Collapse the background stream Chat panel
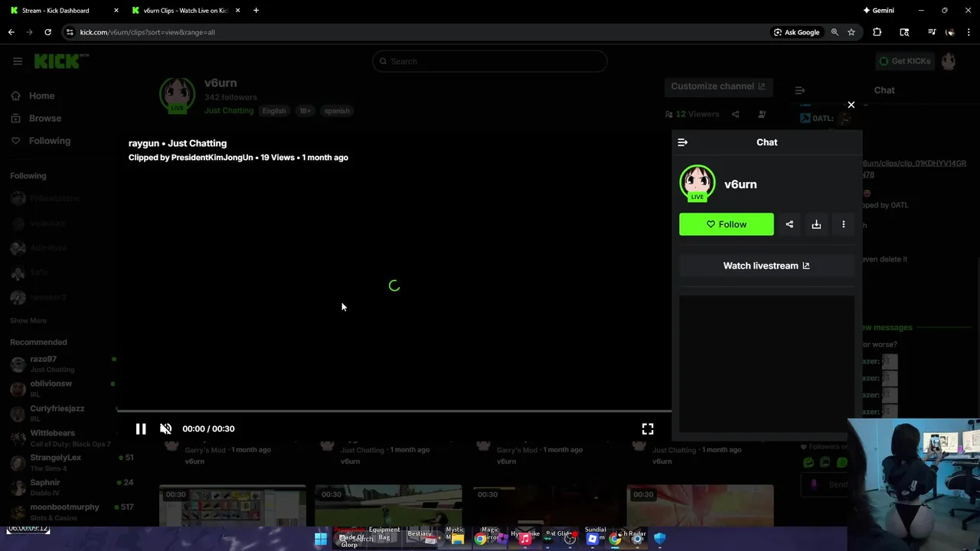Image resolution: width=980 pixels, height=551 pixels. tap(800, 90)
